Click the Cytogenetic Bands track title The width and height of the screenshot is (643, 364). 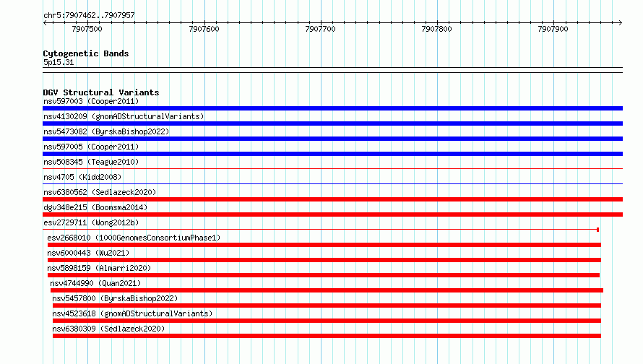pyautogui.click(x=86, y=53)
